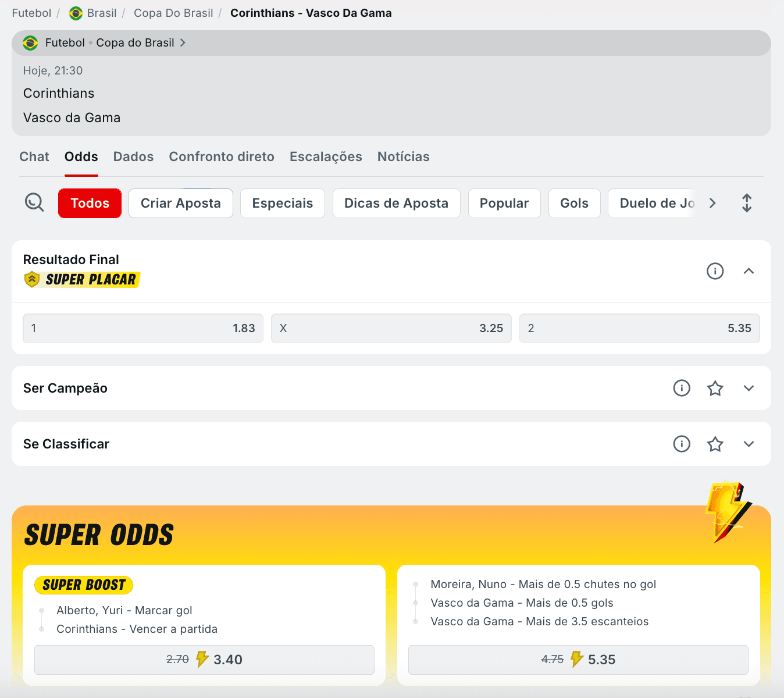The width and height of the screenshot is (784, 698).
Task: Select the Duelo de Jo filter chip
Action: pos(653,203)
